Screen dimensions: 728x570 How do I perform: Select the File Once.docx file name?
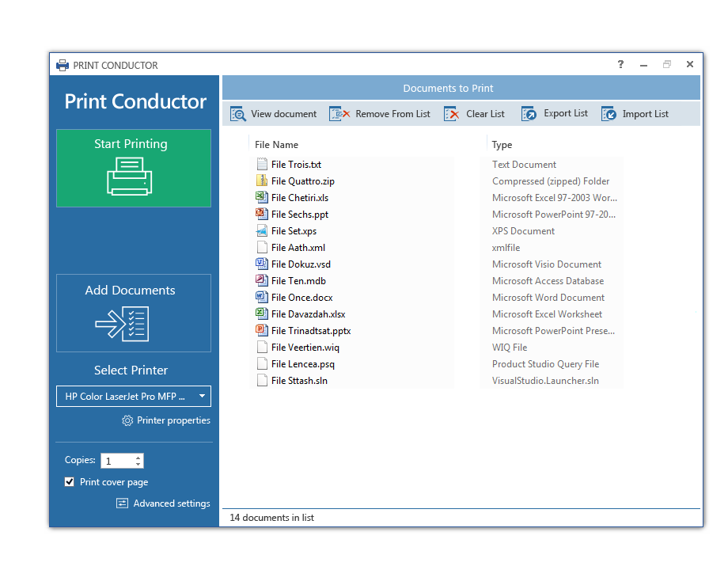coord(301,298)
